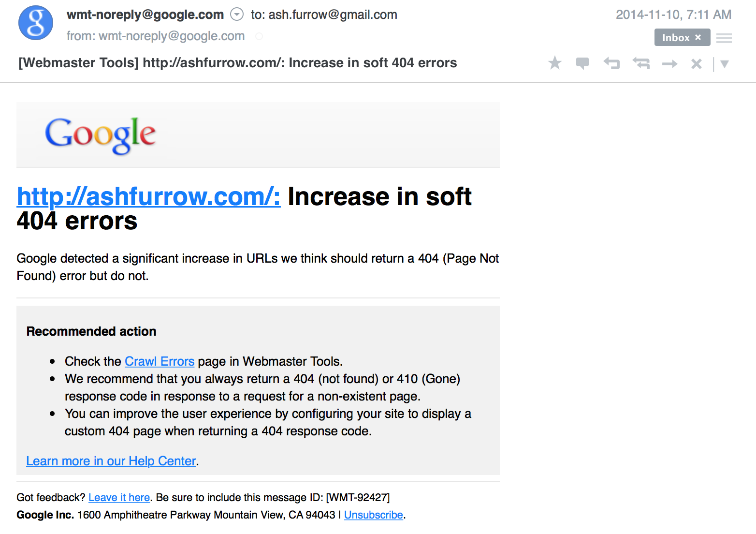
Task: Click Learn more in our Help Center
Action: click(x=111, y=461)
